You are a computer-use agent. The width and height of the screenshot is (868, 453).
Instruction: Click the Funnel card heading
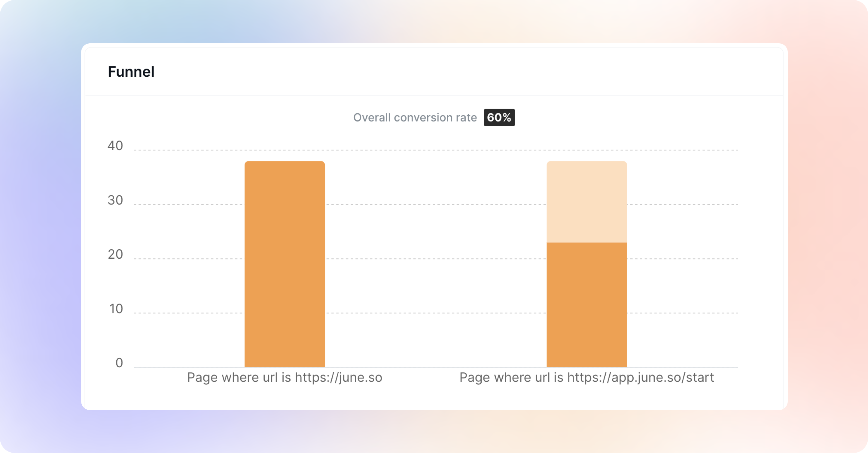[x=131, y=72]
